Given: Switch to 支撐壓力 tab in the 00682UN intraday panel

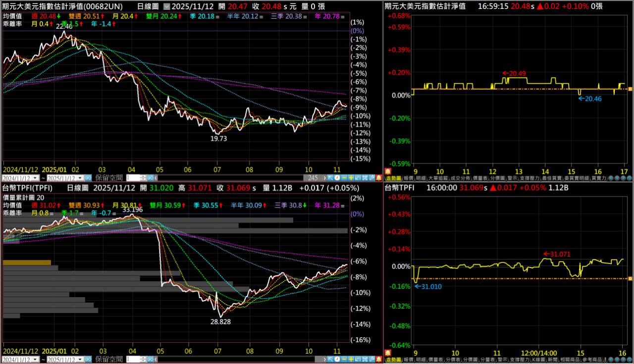Looking at the screenshot, I should click(x=529, y=178).
